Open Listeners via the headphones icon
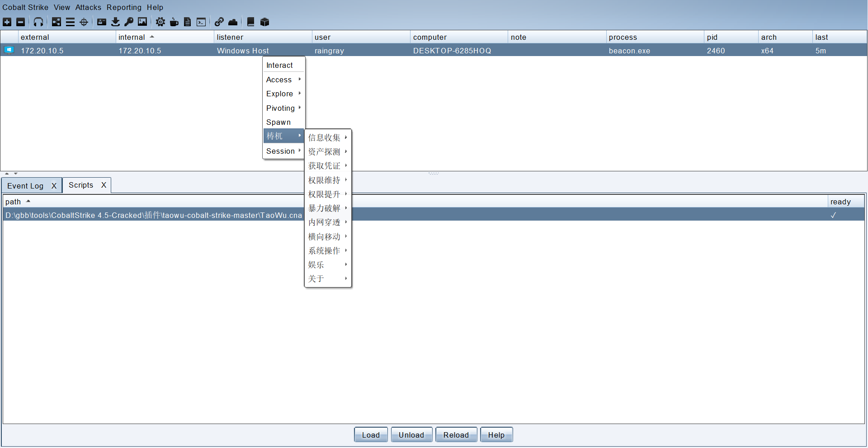The height and width of the screenshot is (448, 868). pyautogui.click(x=38, y=22)
